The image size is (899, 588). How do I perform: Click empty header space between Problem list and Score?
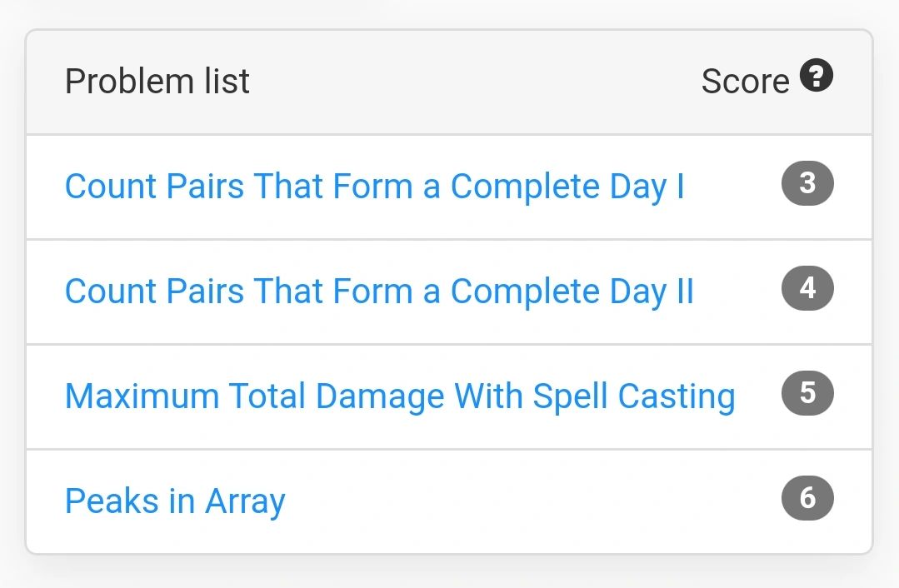[x=476, y=81]
